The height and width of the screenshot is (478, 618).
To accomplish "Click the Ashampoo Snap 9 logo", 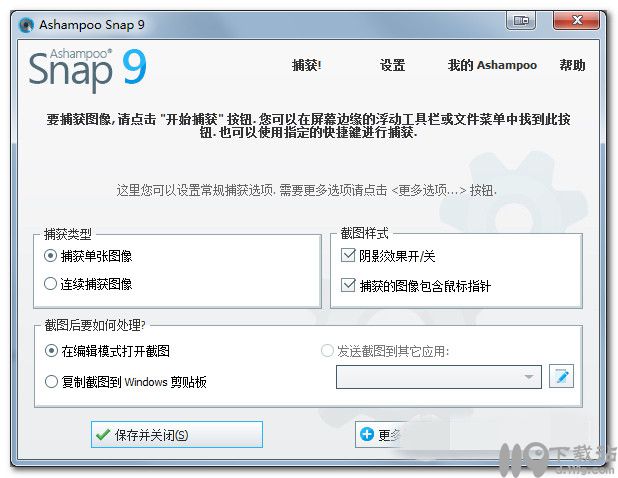I will [x=87, y=69].
